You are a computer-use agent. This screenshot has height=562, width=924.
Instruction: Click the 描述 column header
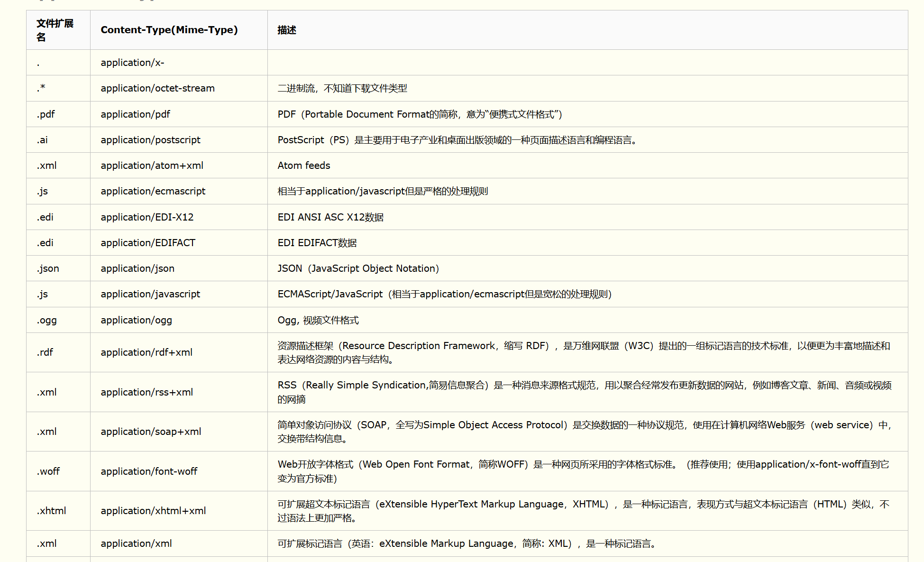(287, 30)
